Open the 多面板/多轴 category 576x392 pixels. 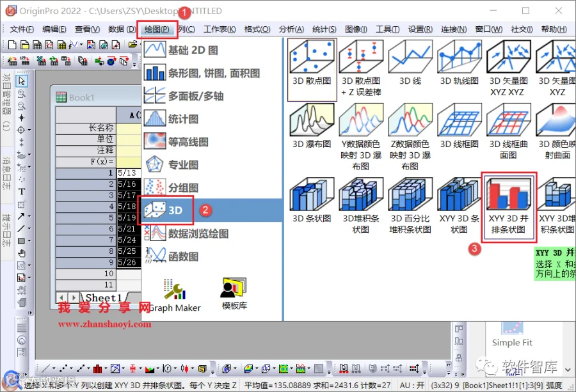click(x=212, y=96)
